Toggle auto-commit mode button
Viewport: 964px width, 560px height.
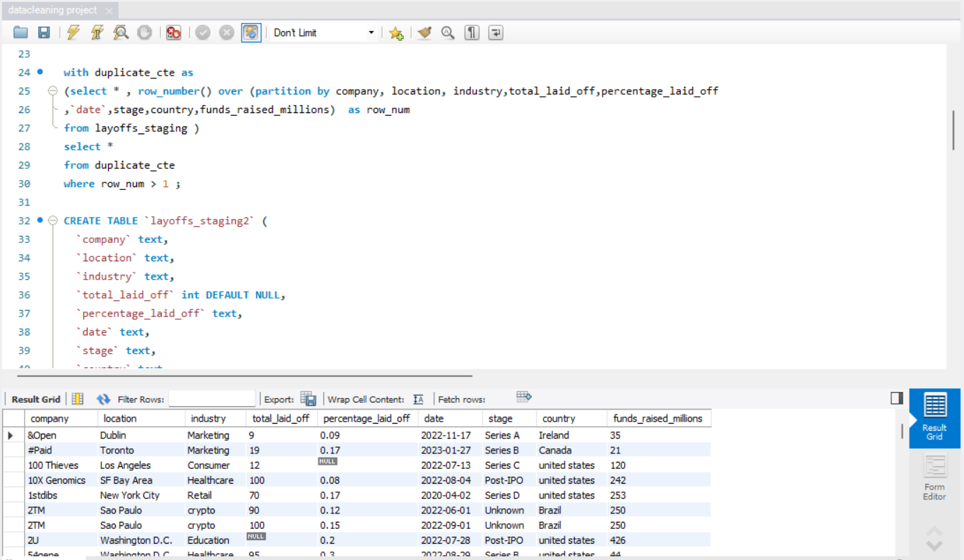tap(251, 32)
